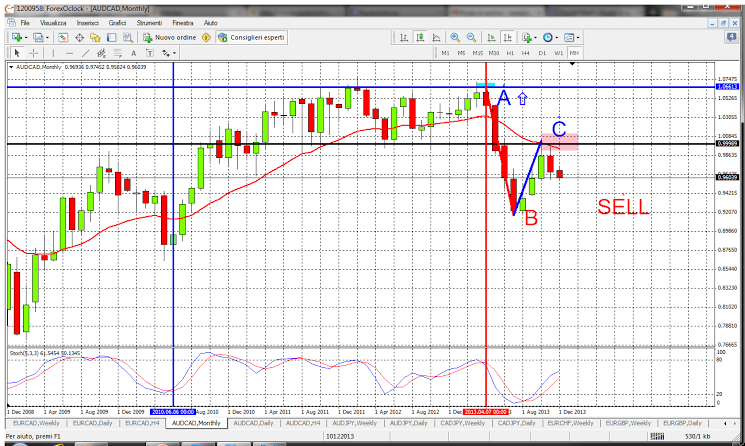Viewport: 745px width, 446px height.
Task: Expand the periods dropdown arrow
Action: pos(557,38)
